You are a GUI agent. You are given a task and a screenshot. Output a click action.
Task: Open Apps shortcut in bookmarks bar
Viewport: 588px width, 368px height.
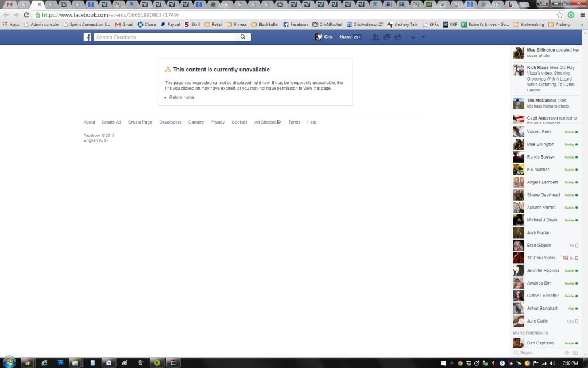pyautogui.click(x=11, y=24)
